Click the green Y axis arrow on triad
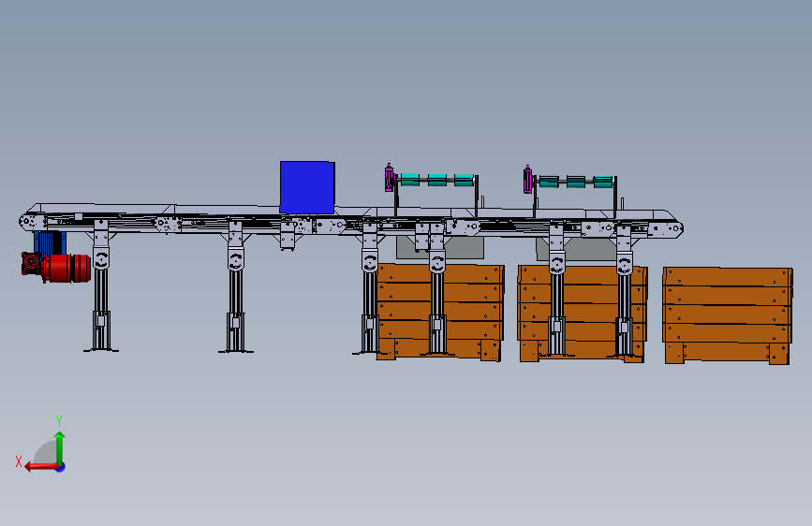812x526 pixels. click(60, 449)
